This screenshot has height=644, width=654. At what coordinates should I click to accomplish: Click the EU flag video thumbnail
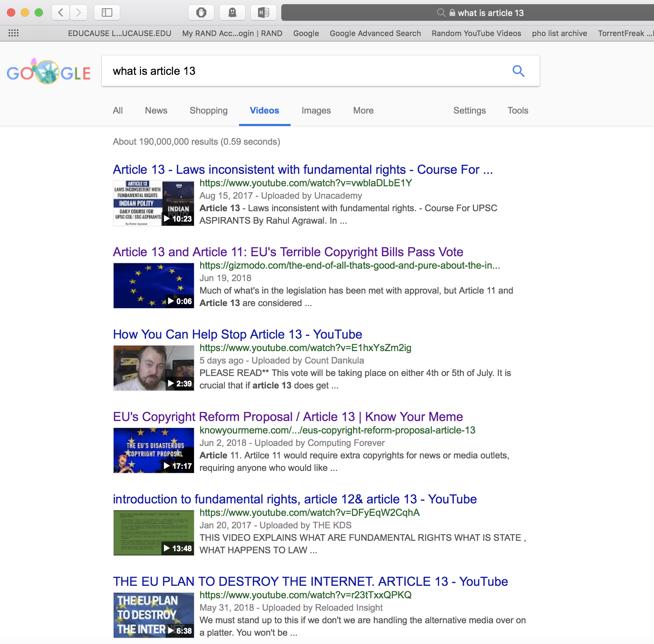(x=153, y=286)
